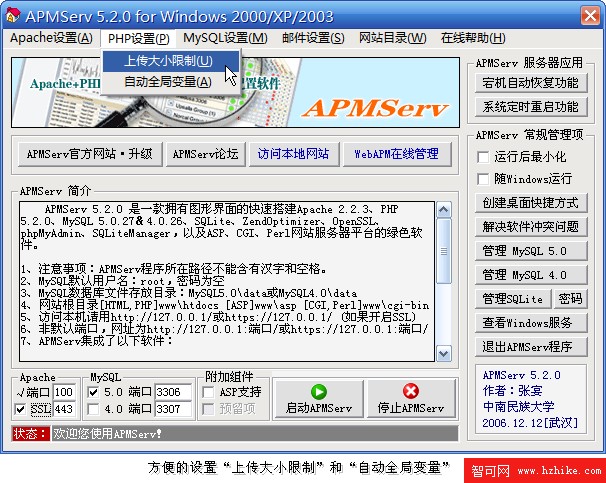Screen dimensions: 606x483
Task: Click 系统定时重启功能 button
Action: [x=531, y=107]
